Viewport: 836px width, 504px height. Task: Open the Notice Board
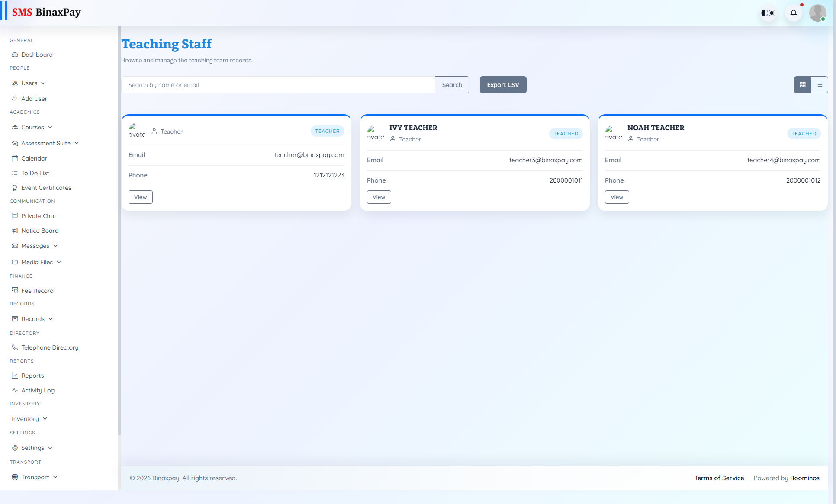[40, 231]
